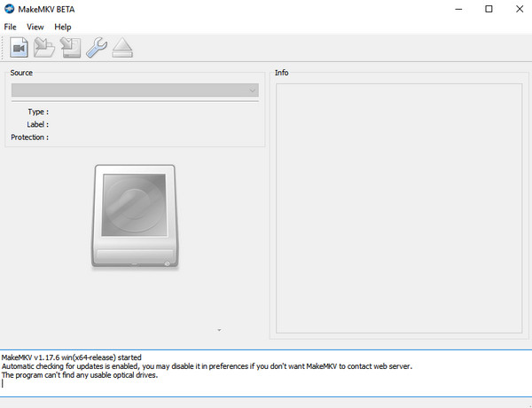Open files with the video file icon
The height and width of the screenshot is (408, 532).
coord(19,48)
